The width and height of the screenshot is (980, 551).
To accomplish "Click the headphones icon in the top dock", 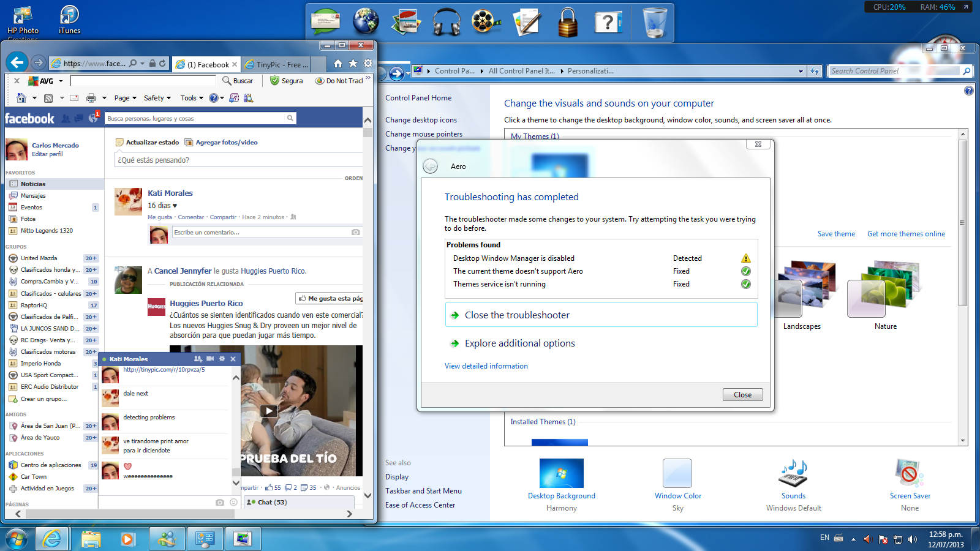I will coord(446,22).
